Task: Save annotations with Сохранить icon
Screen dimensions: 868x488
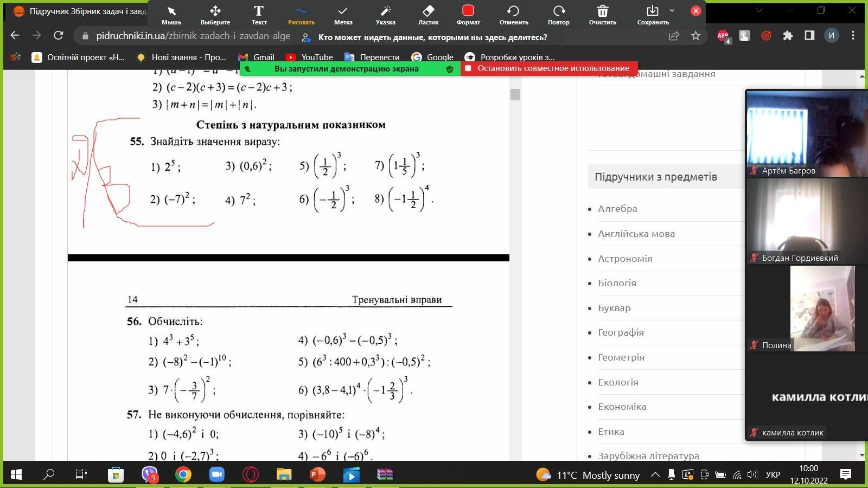Action: click(653, 15)
